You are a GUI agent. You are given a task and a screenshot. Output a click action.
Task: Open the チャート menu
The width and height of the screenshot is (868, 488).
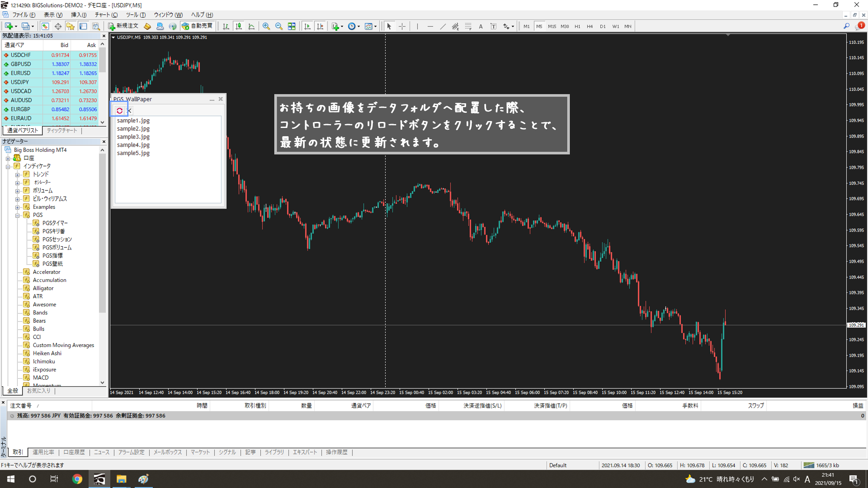click(x=105, y=15)
